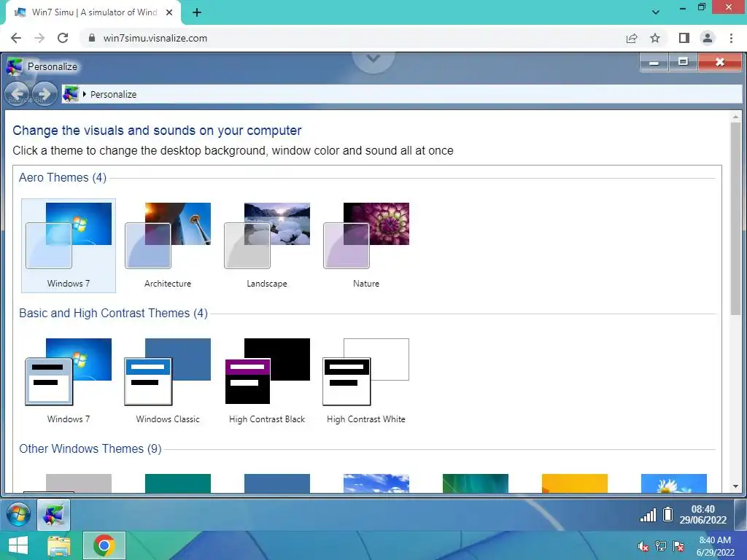Expand the Personalize breadcrumb arrow
This screenshot has width=747, height=560.
[85, 94]
